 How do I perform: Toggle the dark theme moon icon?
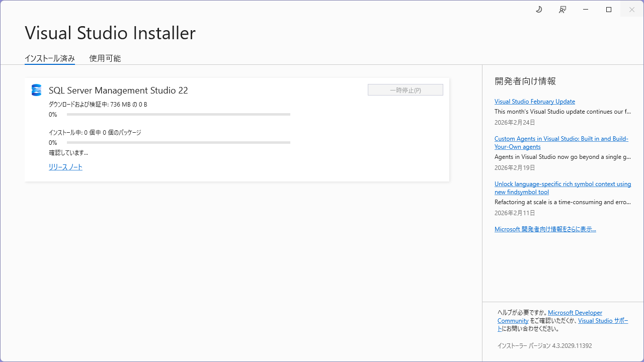[x=539, y=10]
